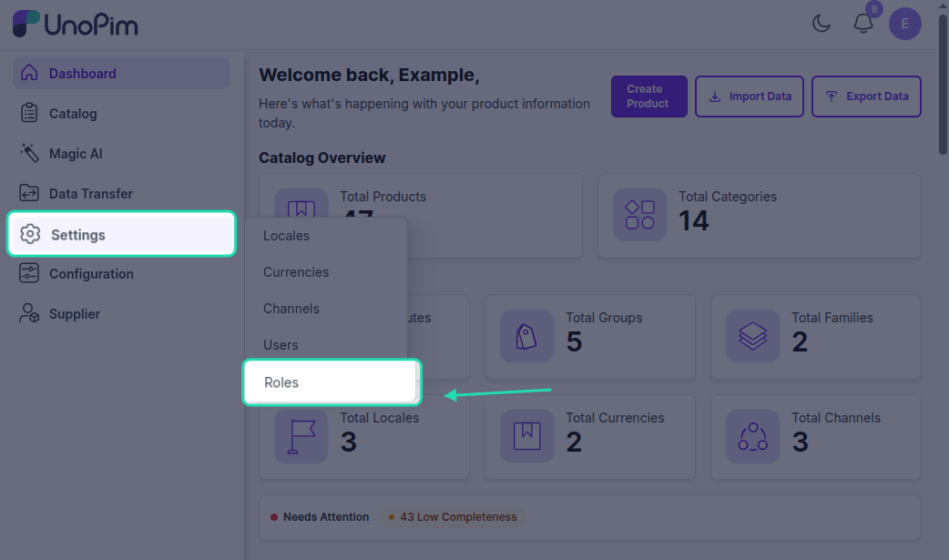The height and width of the screenshot is (560, 949).
Task: Click the Total Groups tag icon
Action: click(526, 336)
